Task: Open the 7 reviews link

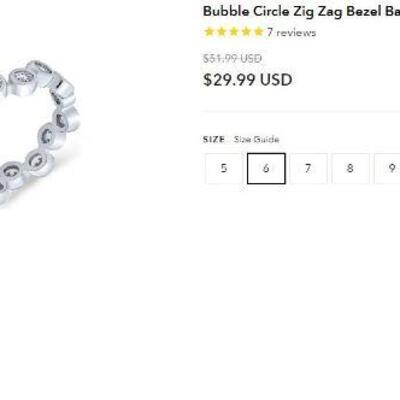Action: tap(291, 33)
